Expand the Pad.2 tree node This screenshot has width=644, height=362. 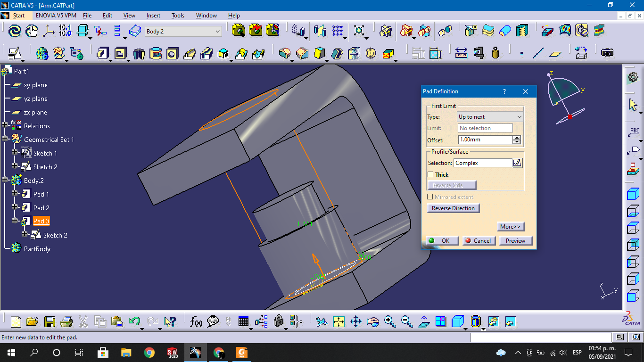click(15, 207)
